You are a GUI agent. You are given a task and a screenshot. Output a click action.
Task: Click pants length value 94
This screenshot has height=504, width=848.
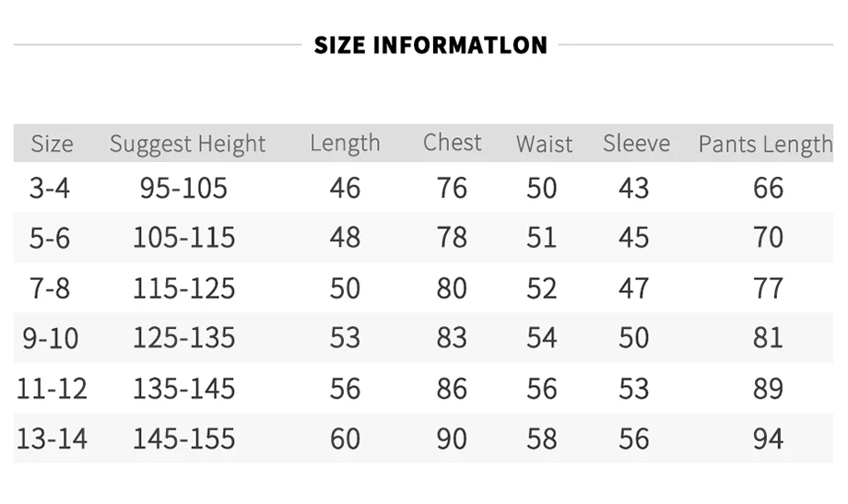pyautogui.click(x=768, y=438)
